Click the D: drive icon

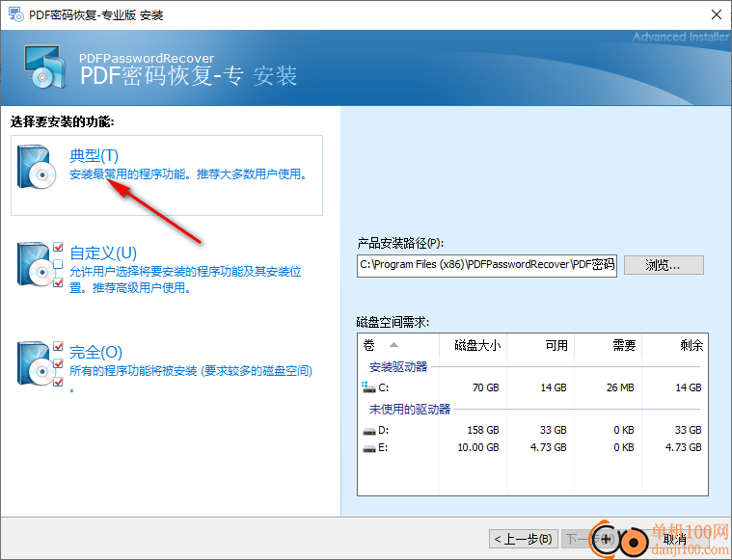pyautogui.click(x=369, y=431)
